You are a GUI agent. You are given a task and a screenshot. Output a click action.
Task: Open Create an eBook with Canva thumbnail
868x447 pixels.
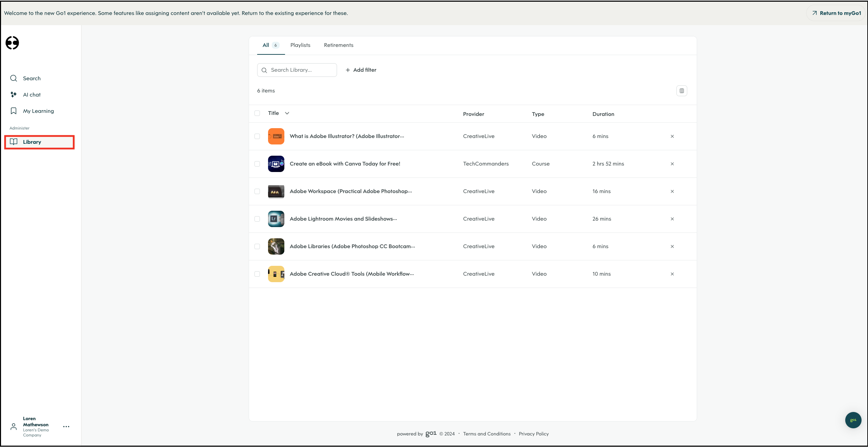point(276,164)
